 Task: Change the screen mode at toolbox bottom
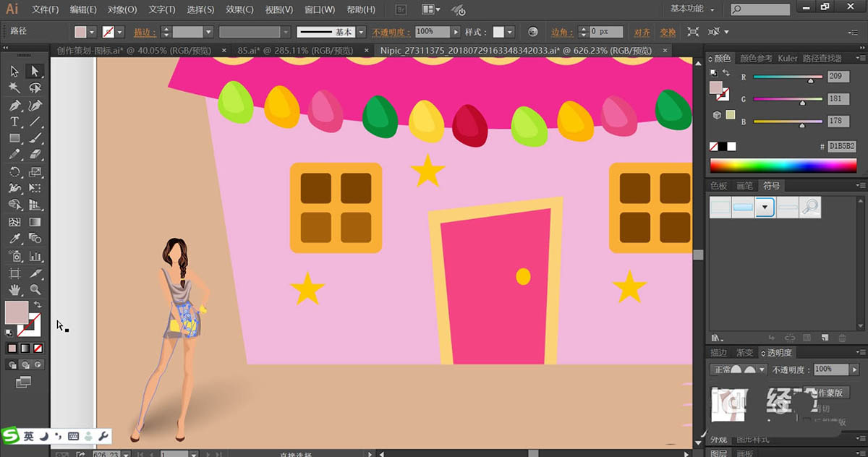(24, 380)
